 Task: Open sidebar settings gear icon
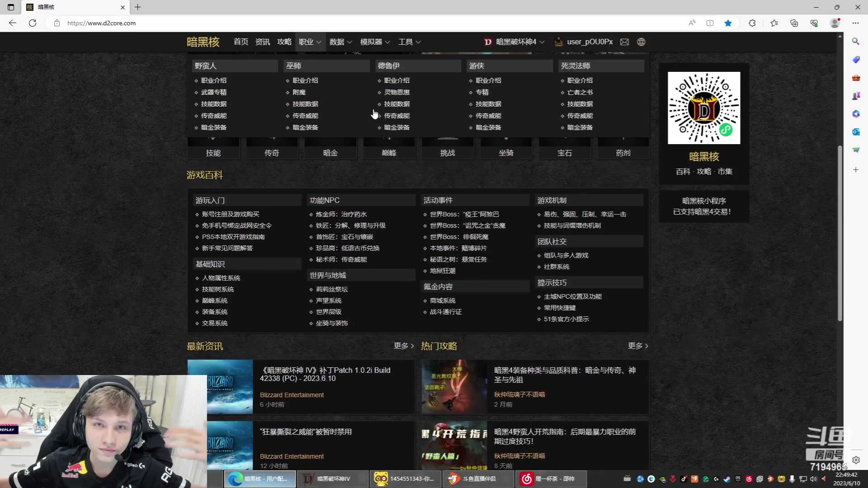[856, 460]
